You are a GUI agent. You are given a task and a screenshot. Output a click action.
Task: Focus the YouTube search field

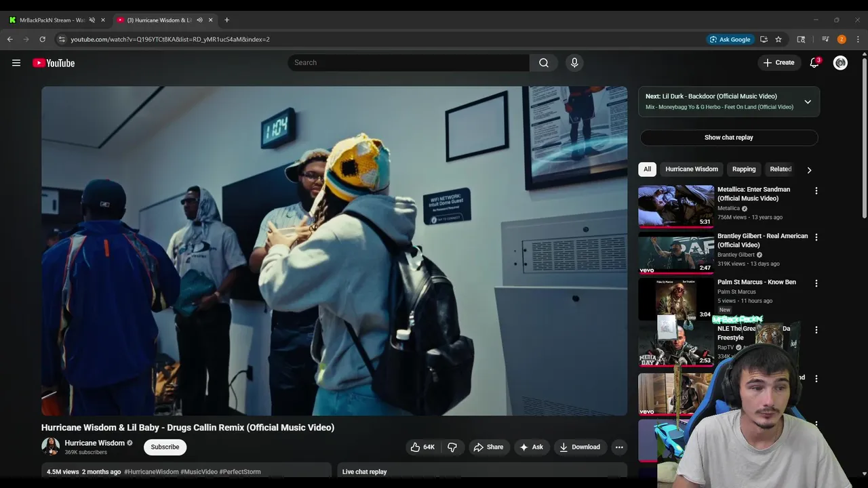click(x=409, y=62)
